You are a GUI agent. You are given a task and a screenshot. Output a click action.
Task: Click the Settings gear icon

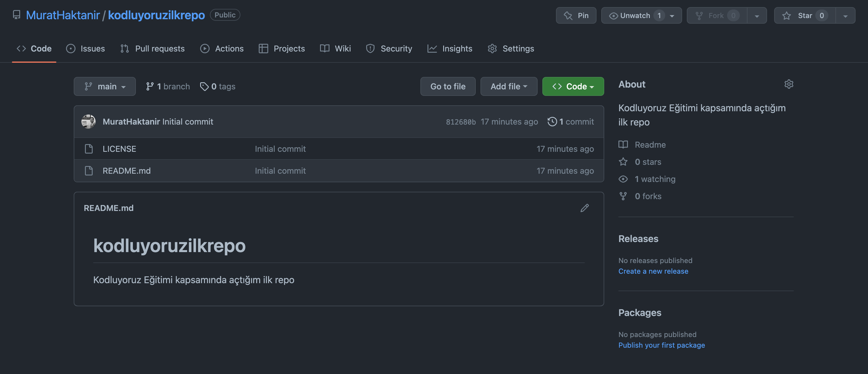click(x=492, y=48)
